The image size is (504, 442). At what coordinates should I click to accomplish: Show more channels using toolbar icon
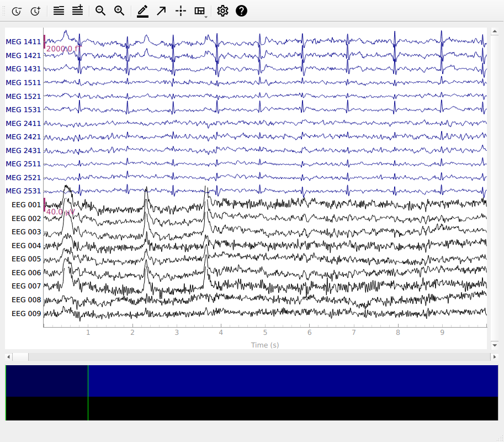(x=77, y=10)
